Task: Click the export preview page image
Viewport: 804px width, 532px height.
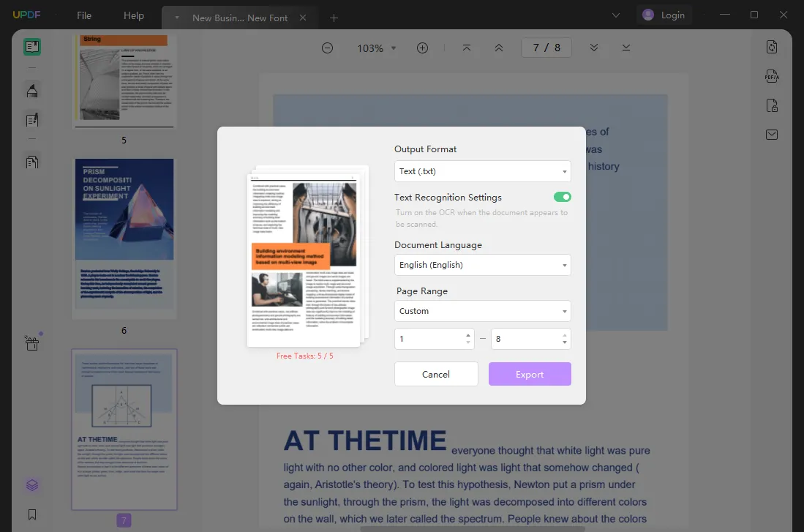Action: coord(304,261)
